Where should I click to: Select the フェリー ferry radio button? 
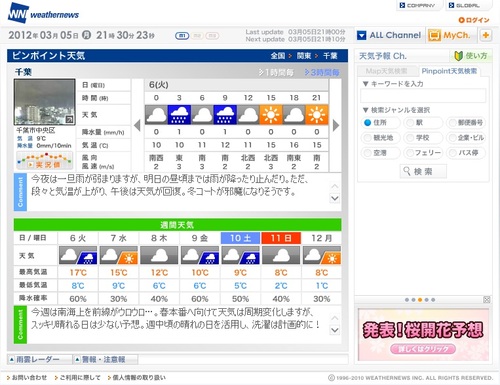point(410,153)
